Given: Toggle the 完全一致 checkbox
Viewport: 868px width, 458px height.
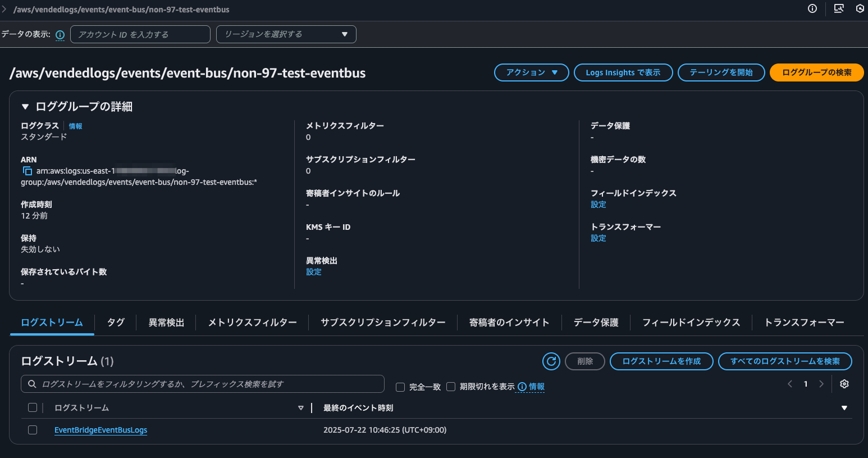Looking at the screenshot, I should (x=400, y=387).
